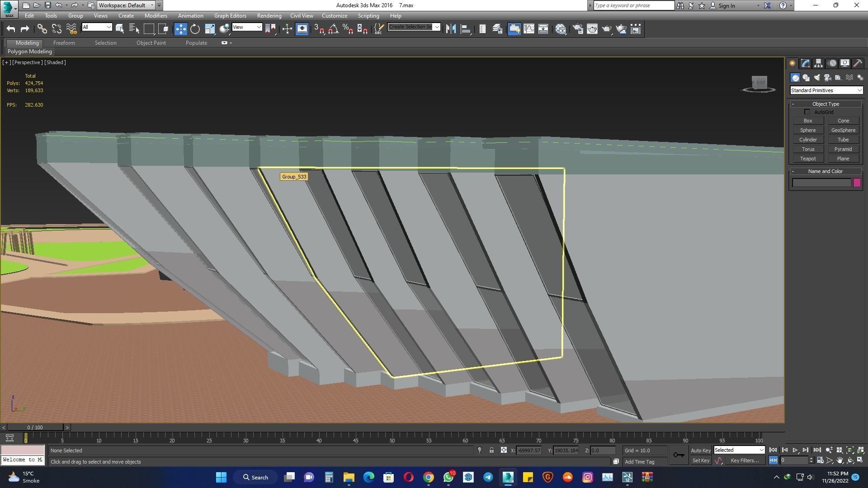The width and height of the screenshot is (868, 488).
Task: Open the Modifiers menu
Action: pos(156,16)
